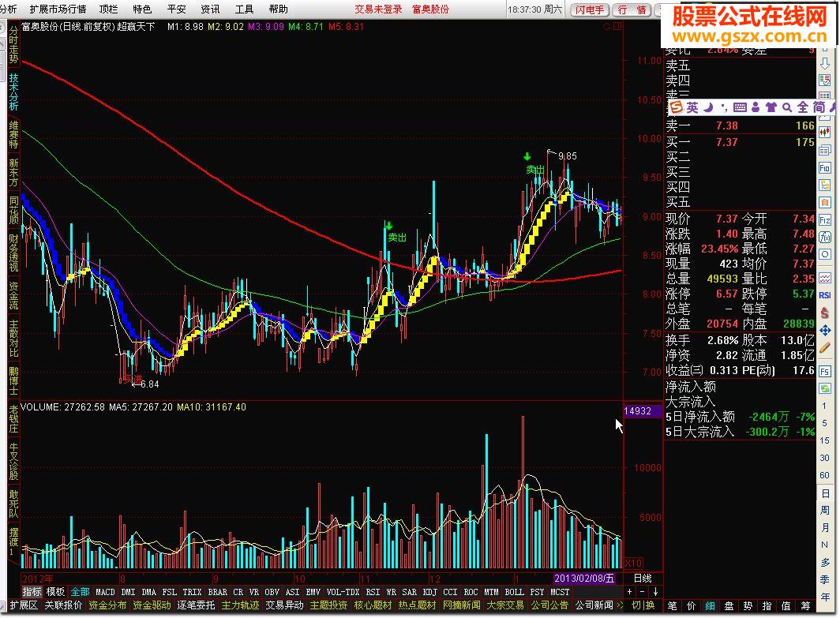
Task: Click the - zoom button below volume chart
Action: 642,592
